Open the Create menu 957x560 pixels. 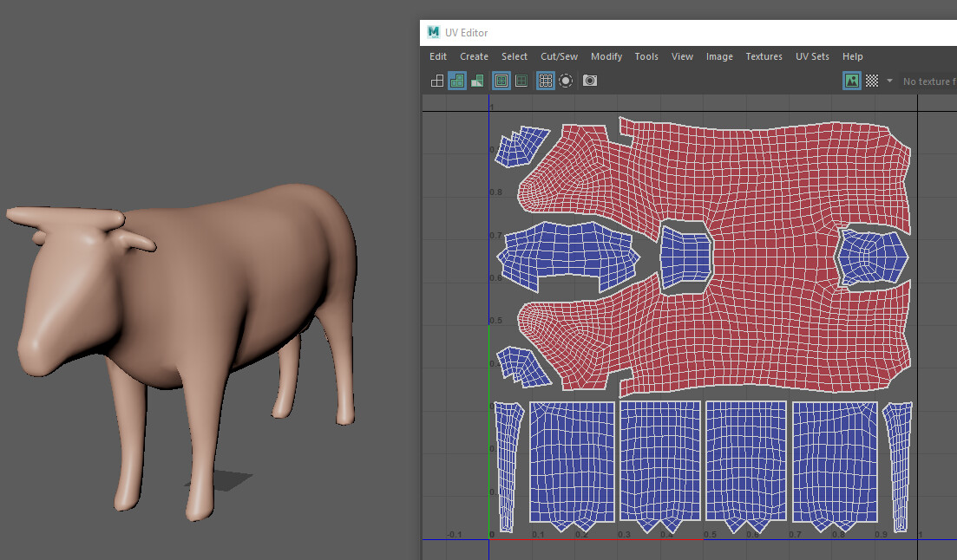point(475,56)
